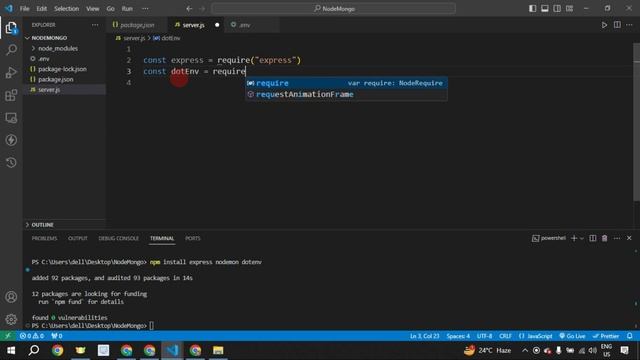
Task: Split the terminal panel
Action: coord(593,238)
